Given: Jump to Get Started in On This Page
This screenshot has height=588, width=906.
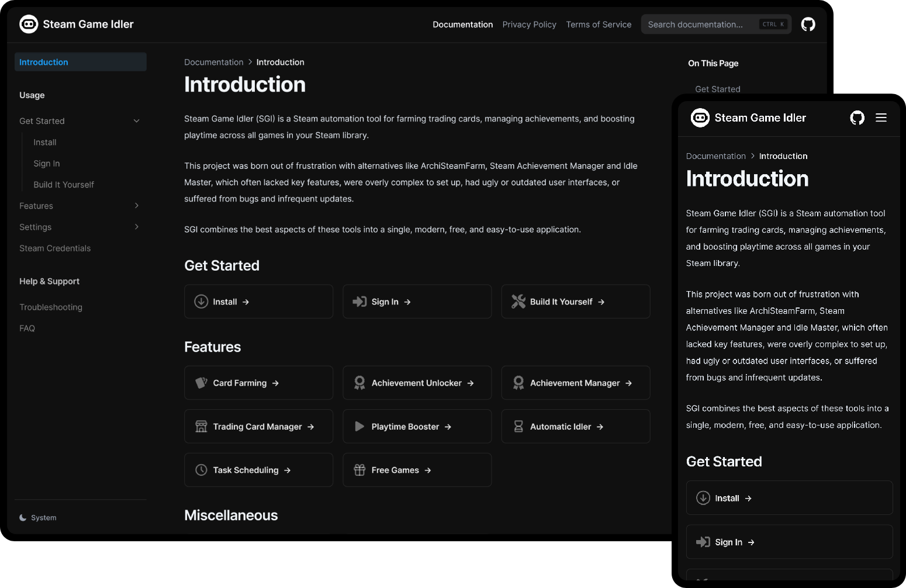Looking at the screenshot, I should click(718, 89).
